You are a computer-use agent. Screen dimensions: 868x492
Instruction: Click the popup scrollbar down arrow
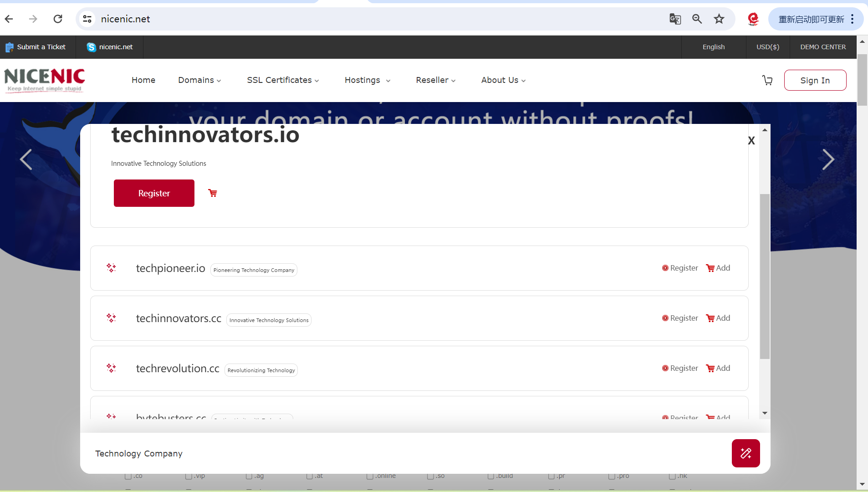[x=765, y=413]
